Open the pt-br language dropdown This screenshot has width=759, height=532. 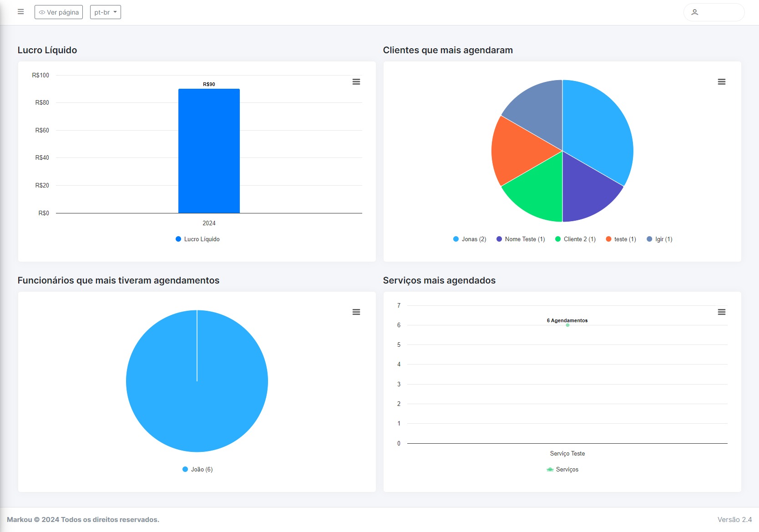click(106, 12)
